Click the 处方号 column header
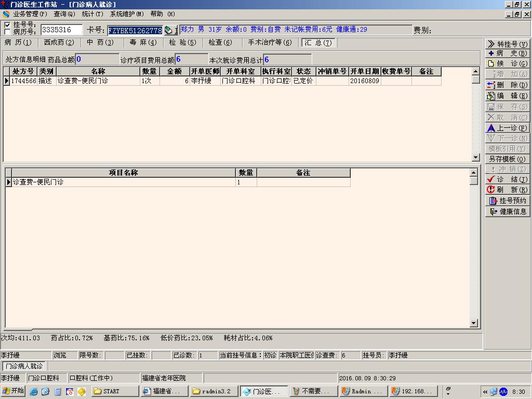 point(23,71)
